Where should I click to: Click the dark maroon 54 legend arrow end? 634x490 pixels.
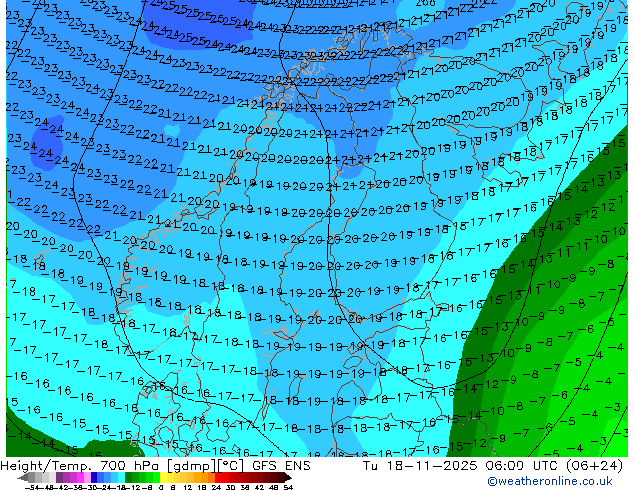[x=288, y=477]
